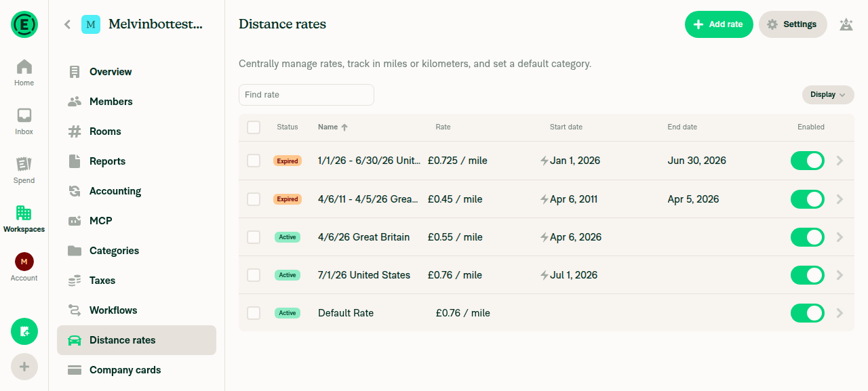The image size is (868, 391).
Task: Open the 4/6/26 Great Britain row chevron
Action: coord(840,237)
